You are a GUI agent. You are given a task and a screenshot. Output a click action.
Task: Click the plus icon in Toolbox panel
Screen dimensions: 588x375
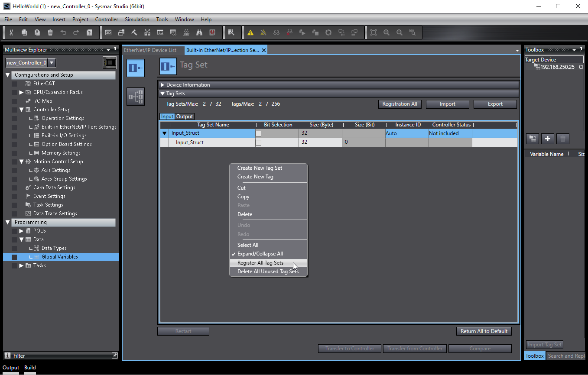548,139
